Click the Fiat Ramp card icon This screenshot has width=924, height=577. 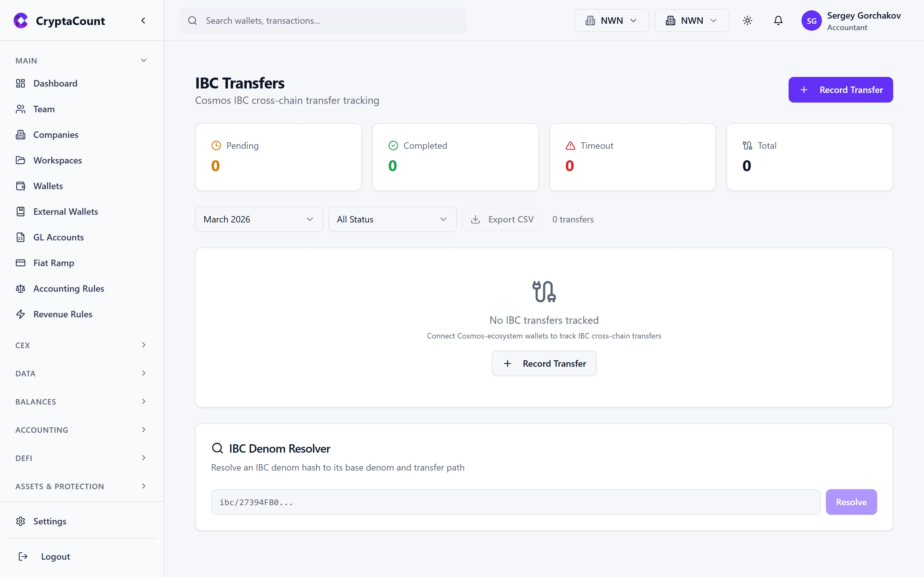21,263
